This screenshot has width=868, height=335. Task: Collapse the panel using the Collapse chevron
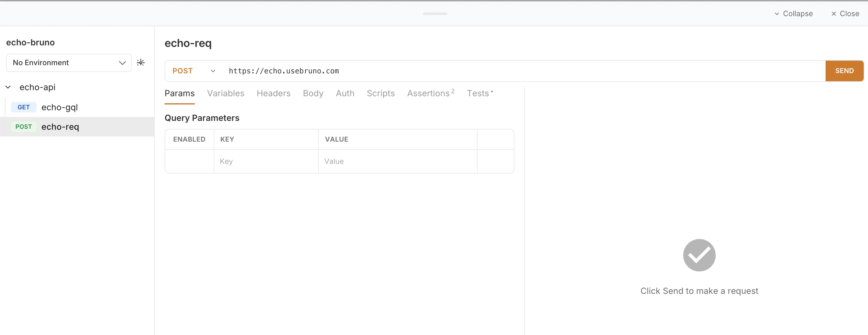(776, 14)
